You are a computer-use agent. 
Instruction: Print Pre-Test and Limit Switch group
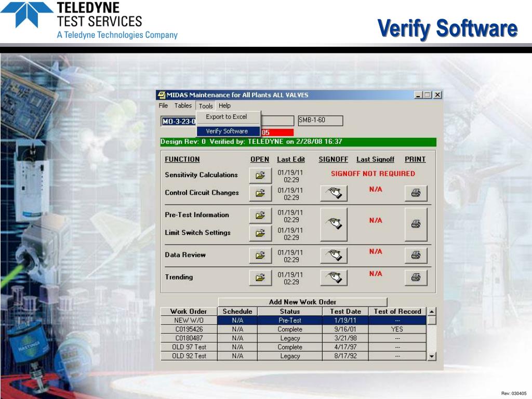click(x=416, y=224)
